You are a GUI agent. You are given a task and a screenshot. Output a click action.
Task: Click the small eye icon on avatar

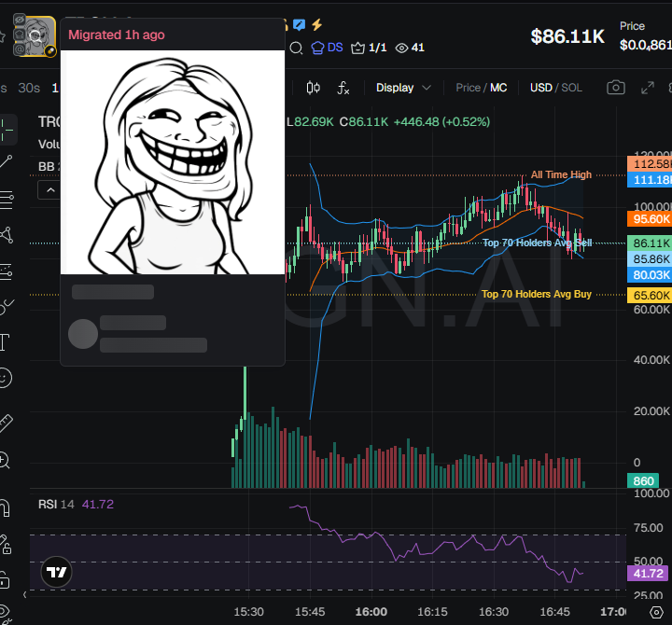(20, 20)
